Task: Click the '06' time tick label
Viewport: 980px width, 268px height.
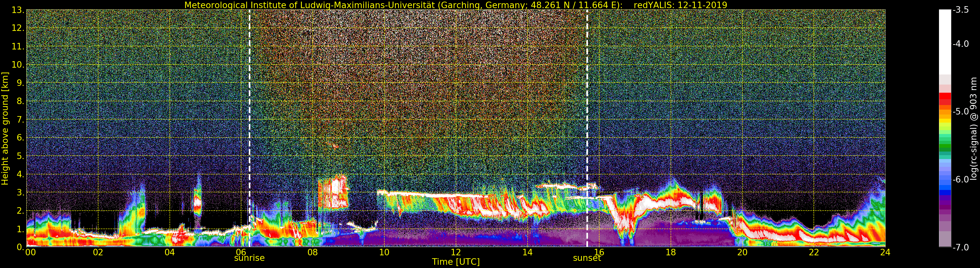Action: [241, 252]
